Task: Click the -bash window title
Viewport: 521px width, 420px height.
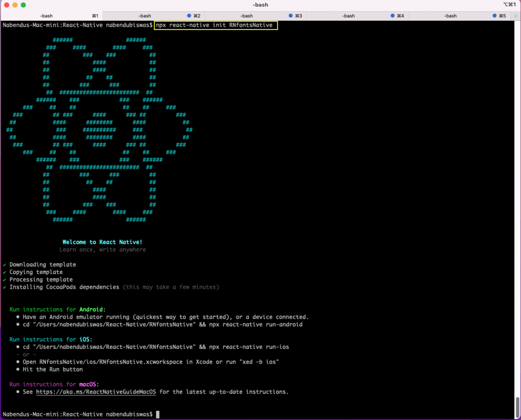Action: (x=260, y=5)
